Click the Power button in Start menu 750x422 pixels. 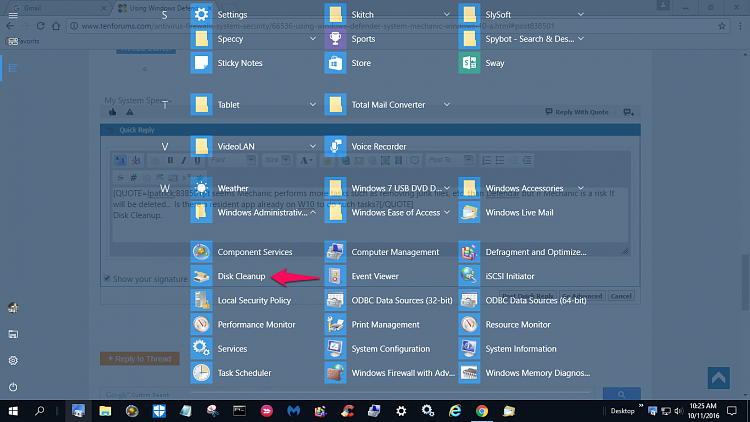tap(13, 386)
